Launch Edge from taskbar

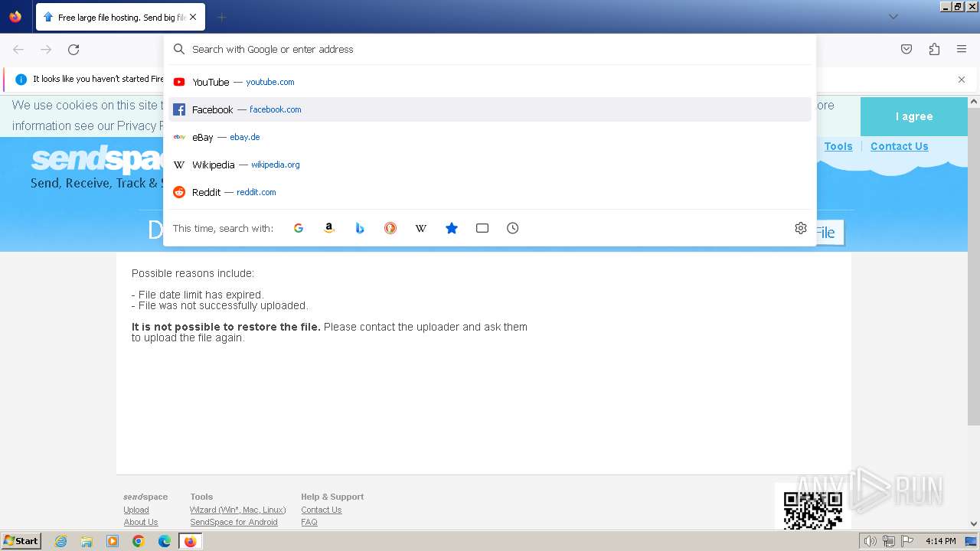point(165,541)
